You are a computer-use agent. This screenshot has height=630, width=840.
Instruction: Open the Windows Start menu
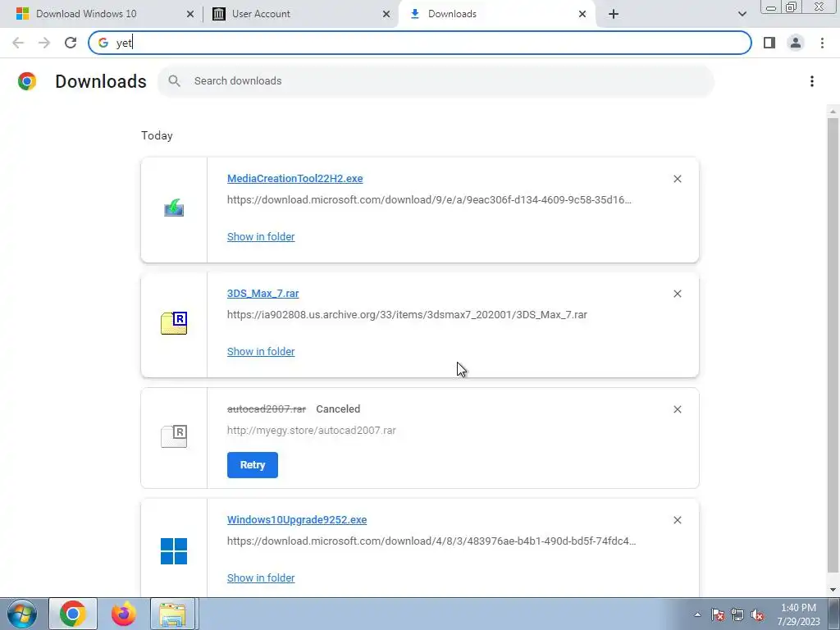[x=22, y=614]
